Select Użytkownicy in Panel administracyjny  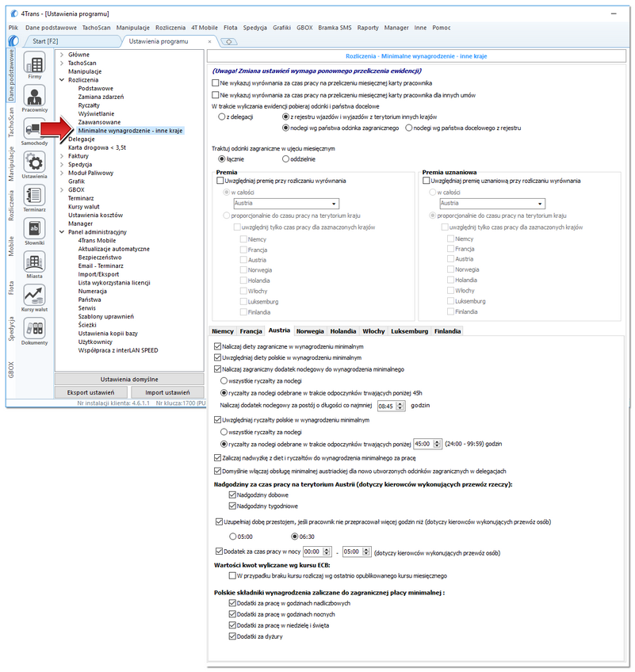click(95, 342)
